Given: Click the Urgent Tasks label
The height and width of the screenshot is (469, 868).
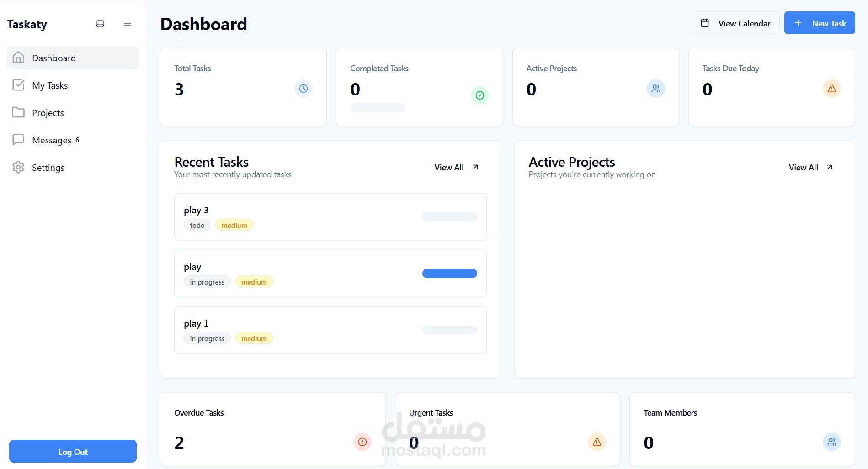Looking at the screenshot, I should pos(431,413).
